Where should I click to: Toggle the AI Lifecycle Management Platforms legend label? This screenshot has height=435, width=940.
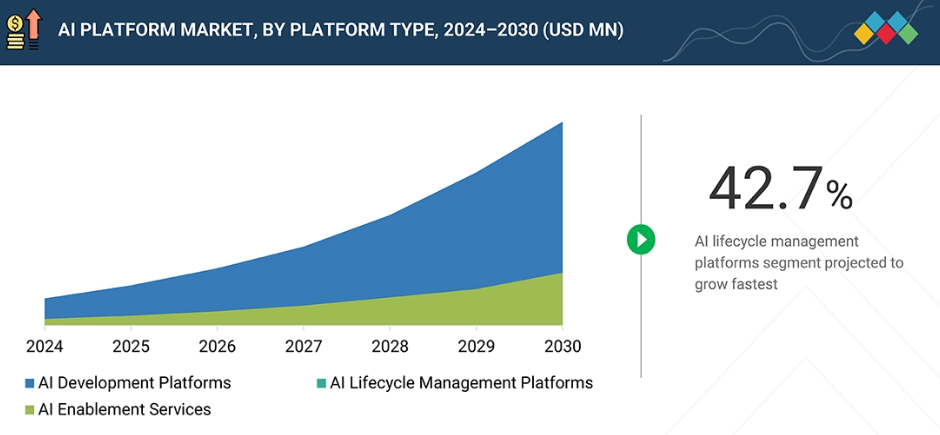[x=461, y=383]
